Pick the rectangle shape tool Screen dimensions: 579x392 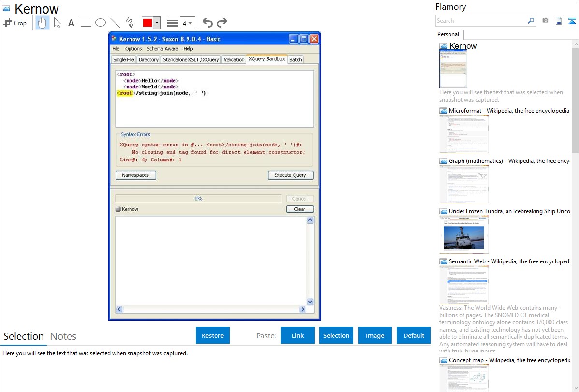pyautogui.click(x=86, y=23)
